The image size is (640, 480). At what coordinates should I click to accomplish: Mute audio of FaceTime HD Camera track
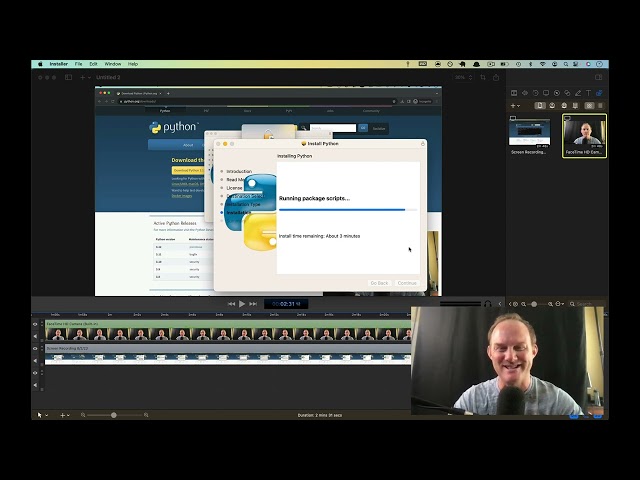pyautogui.click(x=35, y=336)
